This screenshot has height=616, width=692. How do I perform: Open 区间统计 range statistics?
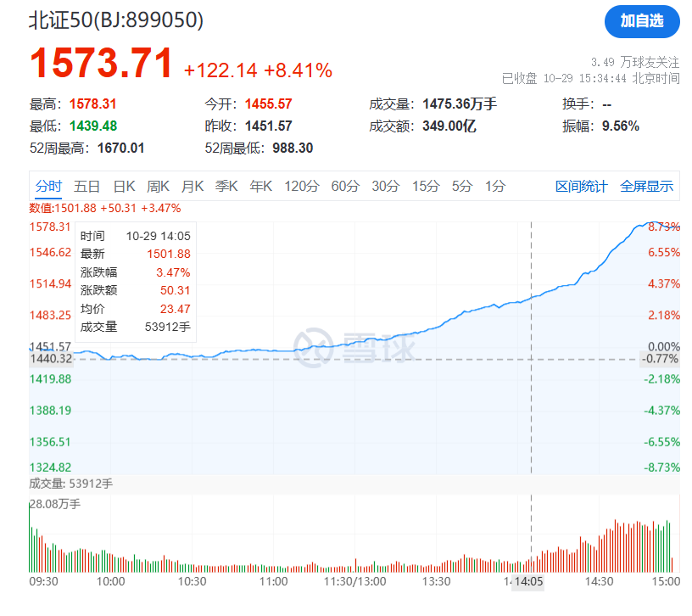(x=581, y=187)
